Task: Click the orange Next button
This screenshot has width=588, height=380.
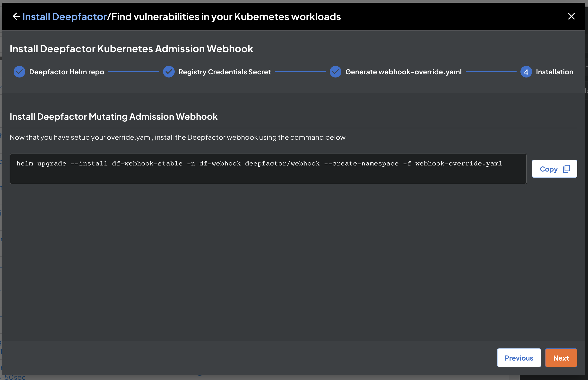Action: pos(561,358)
